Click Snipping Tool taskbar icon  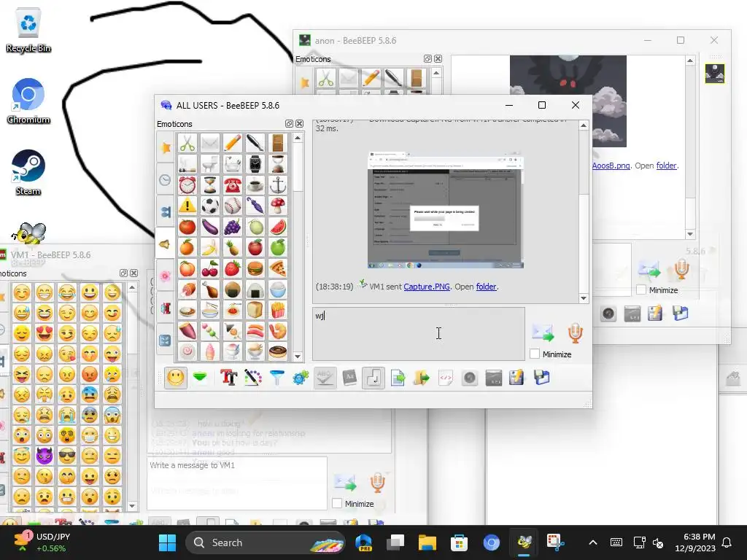pyautogui.click(x=555, y=542)
